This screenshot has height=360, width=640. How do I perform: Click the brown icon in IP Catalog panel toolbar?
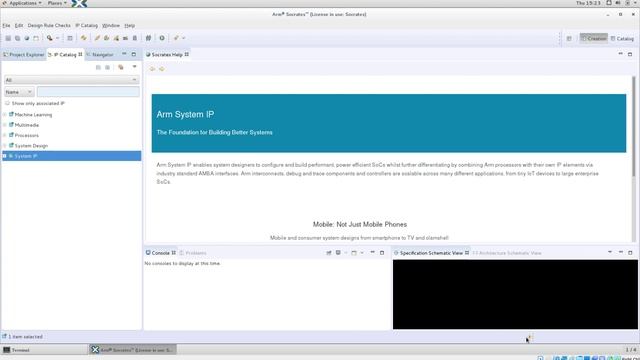coord(121,67)
